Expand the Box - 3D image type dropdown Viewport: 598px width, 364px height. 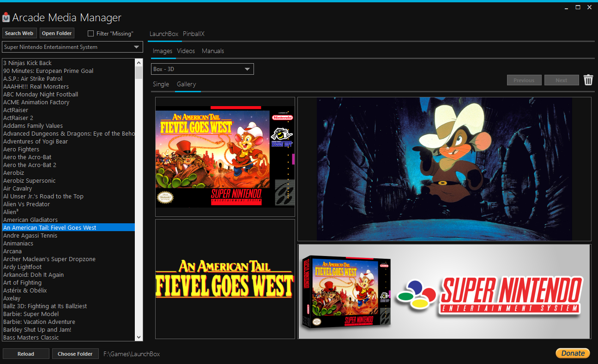(x=202, y=69)
